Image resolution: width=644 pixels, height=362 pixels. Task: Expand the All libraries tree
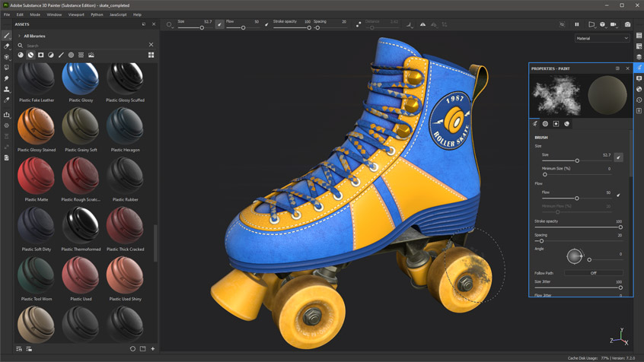coord(19,36)
